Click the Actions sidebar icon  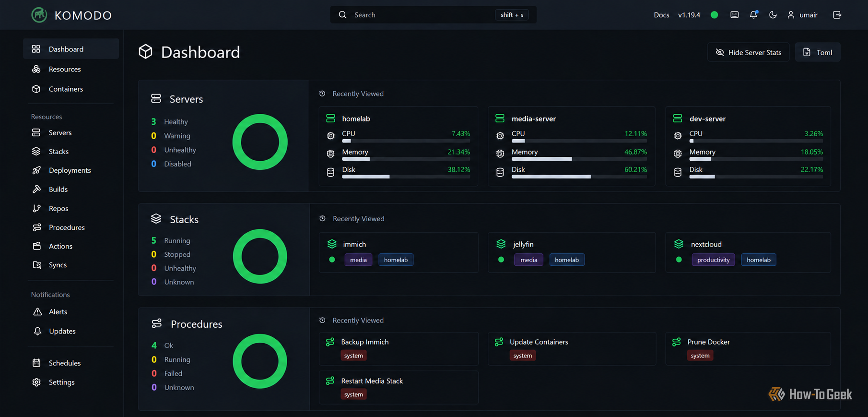click(36, 246)
